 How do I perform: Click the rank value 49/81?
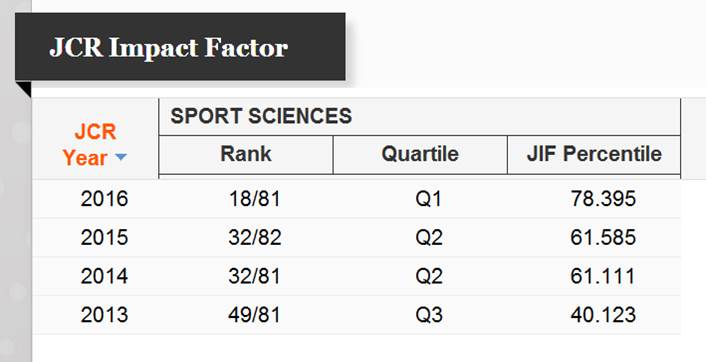point(254,315)
